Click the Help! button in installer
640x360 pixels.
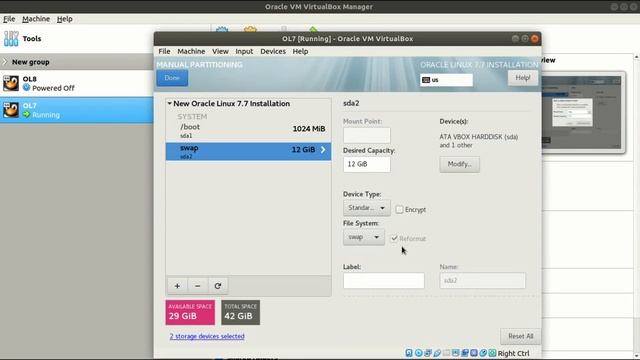(522, 78)
